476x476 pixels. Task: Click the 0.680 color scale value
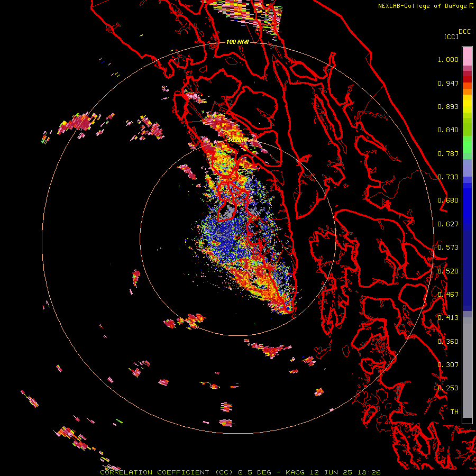pos(448,200)
